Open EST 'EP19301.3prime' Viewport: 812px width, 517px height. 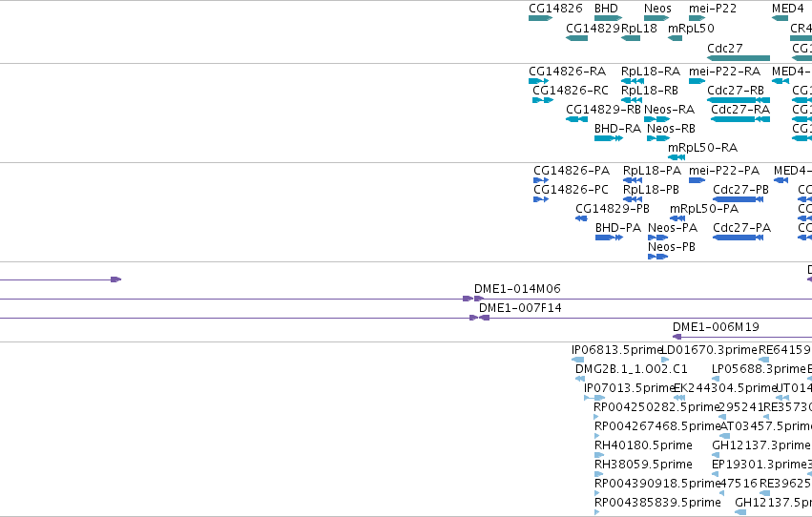tap(760, 465)
